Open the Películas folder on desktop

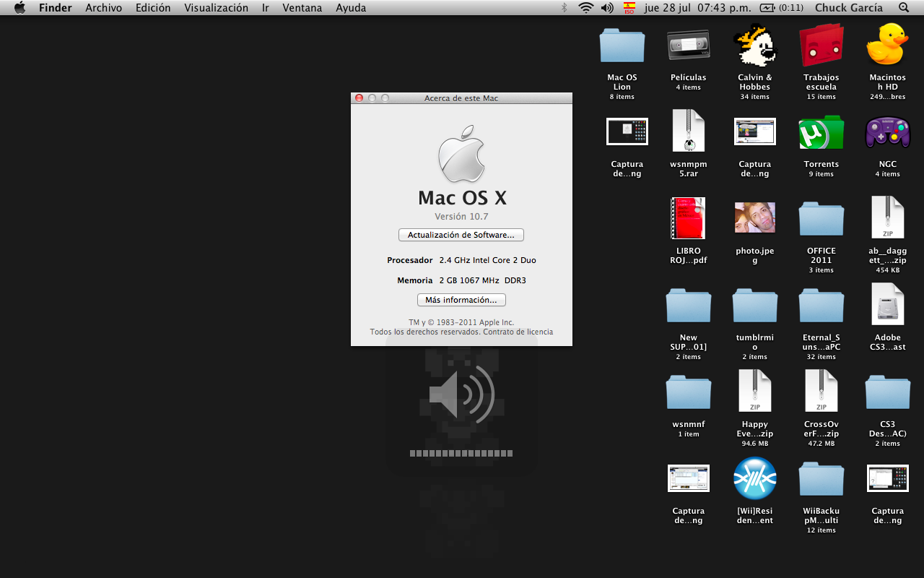(x=688, y=46)
